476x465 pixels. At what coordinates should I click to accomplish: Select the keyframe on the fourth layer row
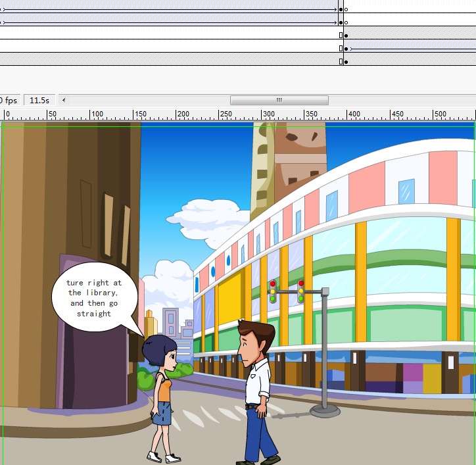[346, 49]
